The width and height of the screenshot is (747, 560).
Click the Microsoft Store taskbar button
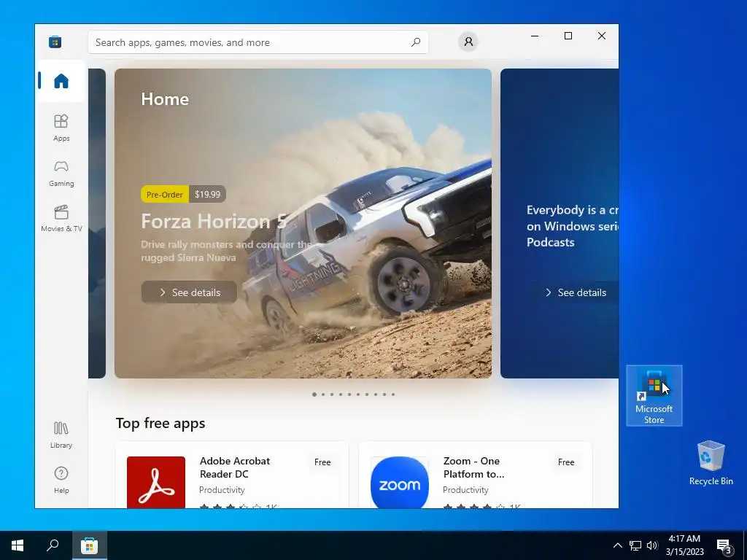tap(89, 545)
